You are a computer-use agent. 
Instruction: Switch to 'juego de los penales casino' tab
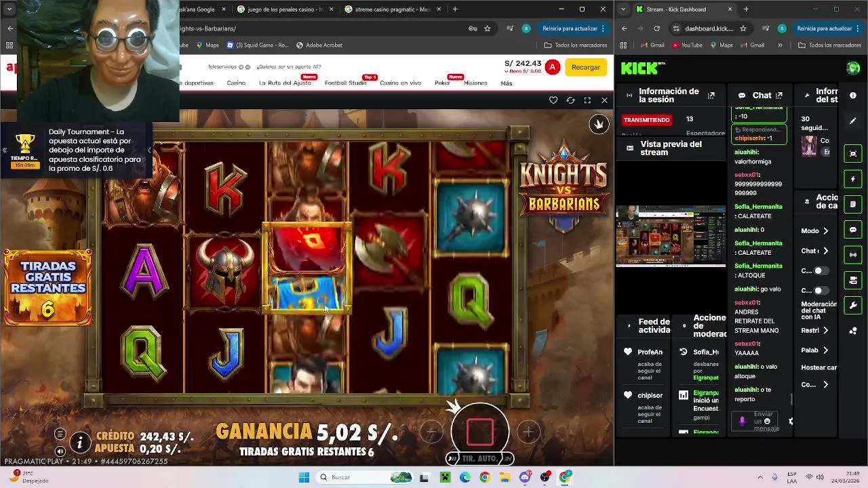point(285,9)
